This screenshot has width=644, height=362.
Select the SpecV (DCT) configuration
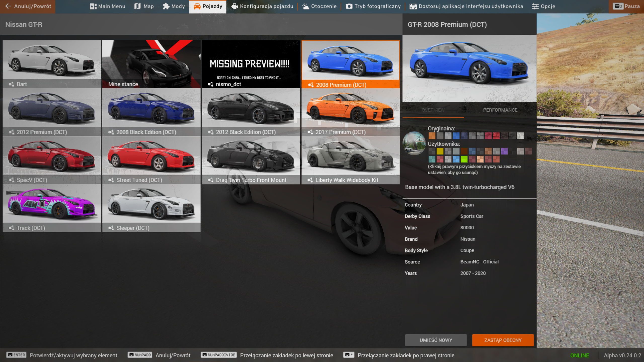pos(52,160)
